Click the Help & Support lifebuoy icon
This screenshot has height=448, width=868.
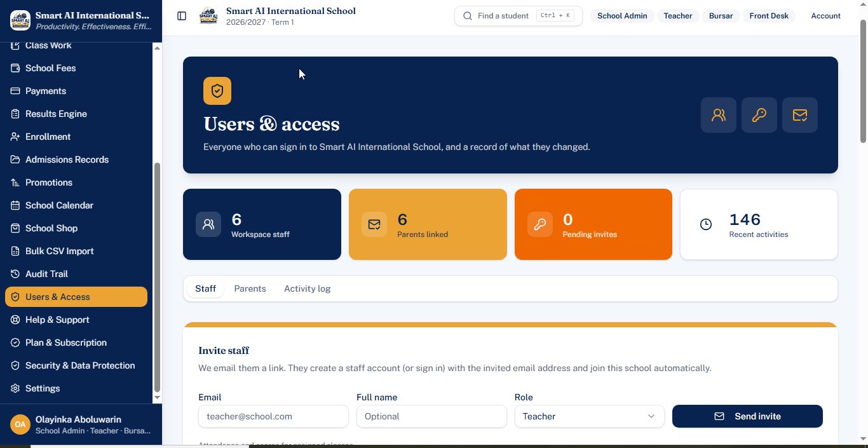(x=15, y=320)
